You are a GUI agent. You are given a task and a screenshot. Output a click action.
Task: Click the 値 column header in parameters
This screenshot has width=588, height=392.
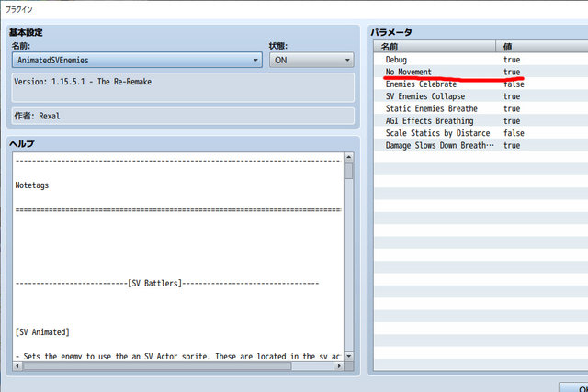tap(542, 47)
